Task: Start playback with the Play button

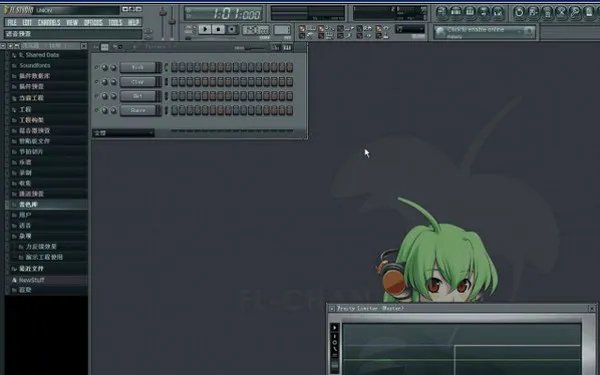Action: click(205, 29)
